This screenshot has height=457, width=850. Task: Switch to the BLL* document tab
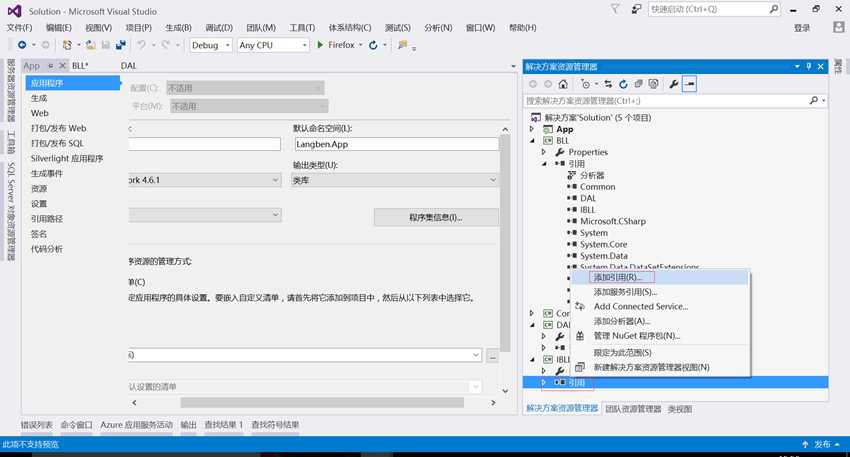(80, 66)
